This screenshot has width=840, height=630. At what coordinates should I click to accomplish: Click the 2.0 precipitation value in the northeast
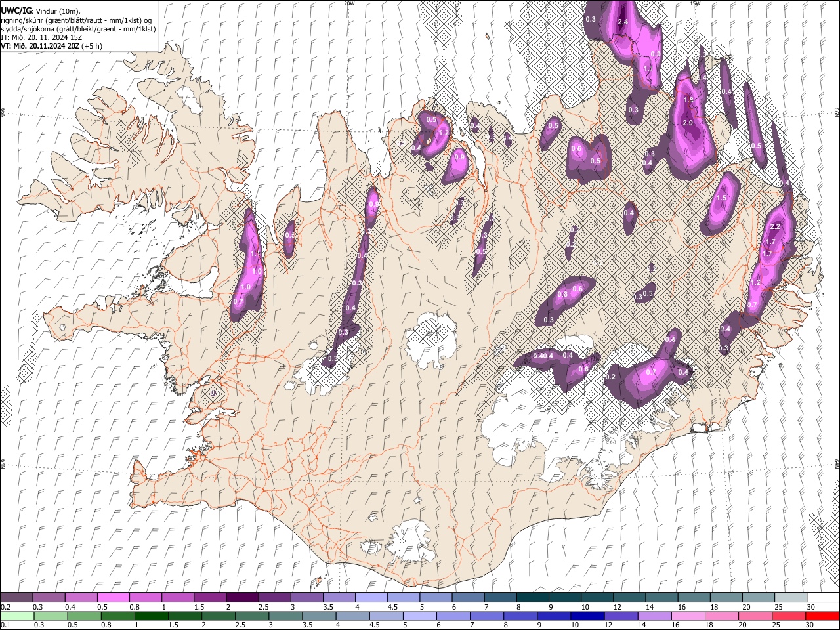click(x=688, y=123)
